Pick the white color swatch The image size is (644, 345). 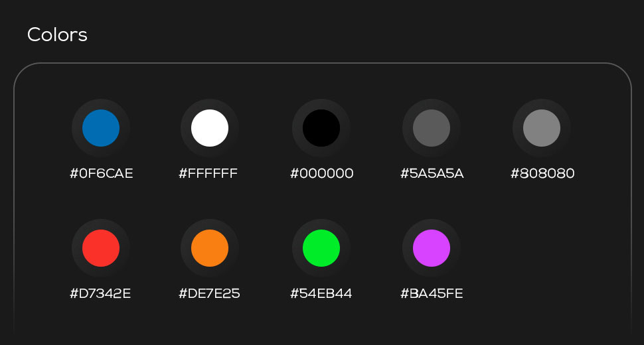(x=209, y=128)
